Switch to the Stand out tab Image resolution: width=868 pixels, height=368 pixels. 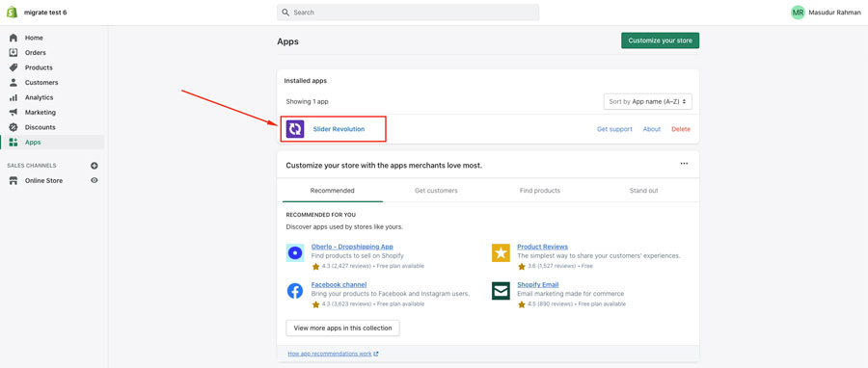[x=644, y=191]
